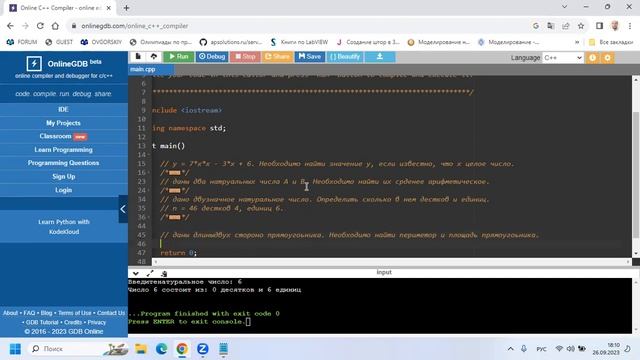Screen dimensions: 640x360
Task: Click the Translate page icon
Action: point(551,26)
